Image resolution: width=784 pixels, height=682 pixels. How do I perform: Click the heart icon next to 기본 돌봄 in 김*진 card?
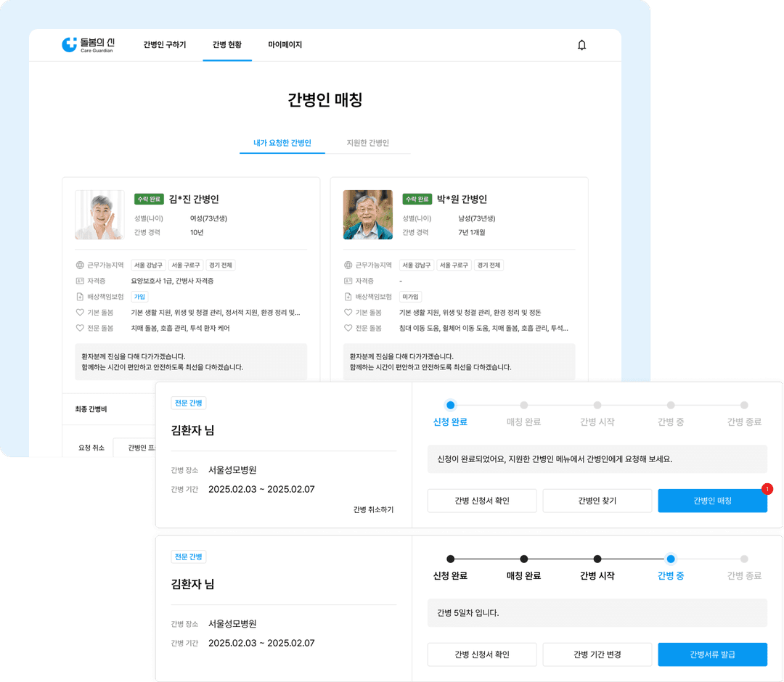click(80, 313)
